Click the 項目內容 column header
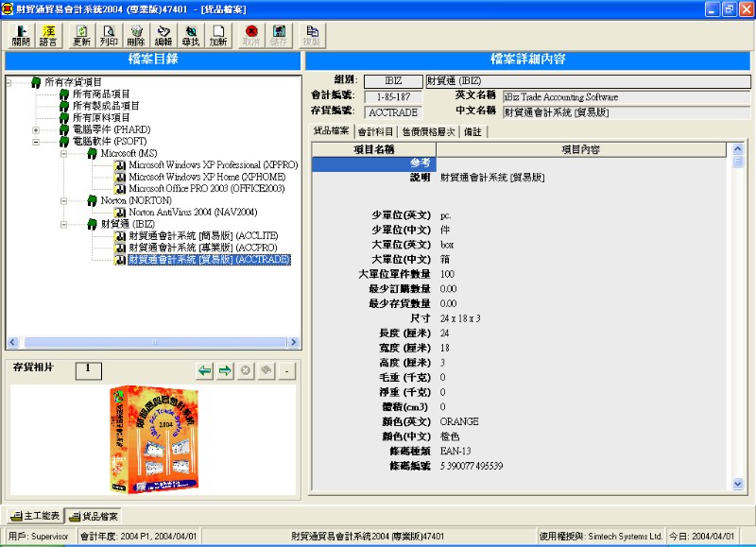 point(581,150)
